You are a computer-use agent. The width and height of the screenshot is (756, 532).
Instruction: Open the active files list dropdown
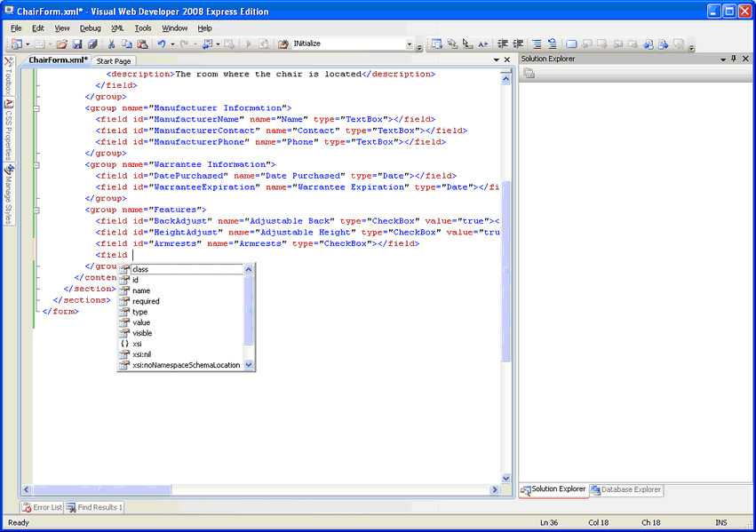click(496, 60)
